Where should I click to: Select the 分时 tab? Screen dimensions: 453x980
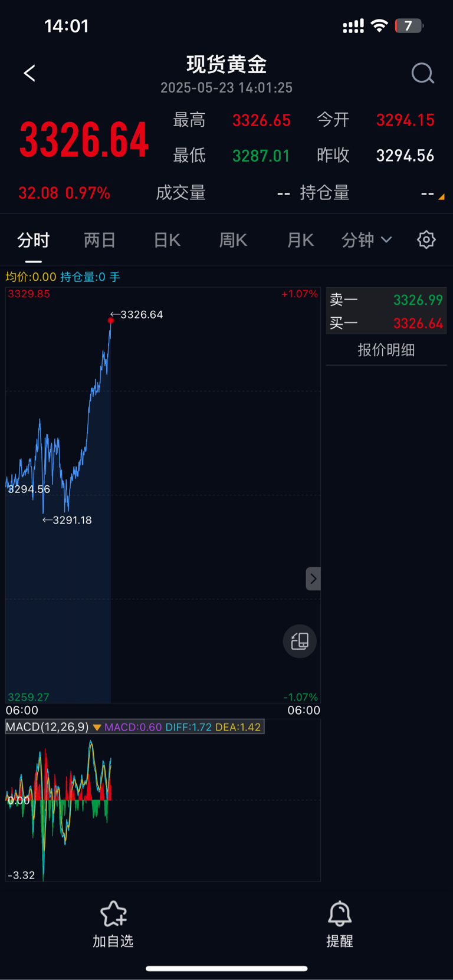(34, 240)
